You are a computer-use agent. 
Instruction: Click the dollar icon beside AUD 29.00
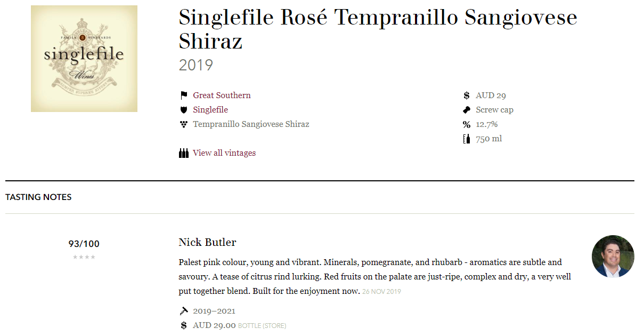pyautogui.click(x=184, y=325)
